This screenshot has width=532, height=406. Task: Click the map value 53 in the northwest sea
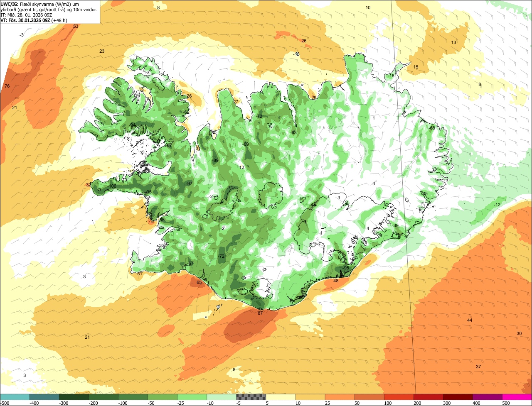[76, 26]
